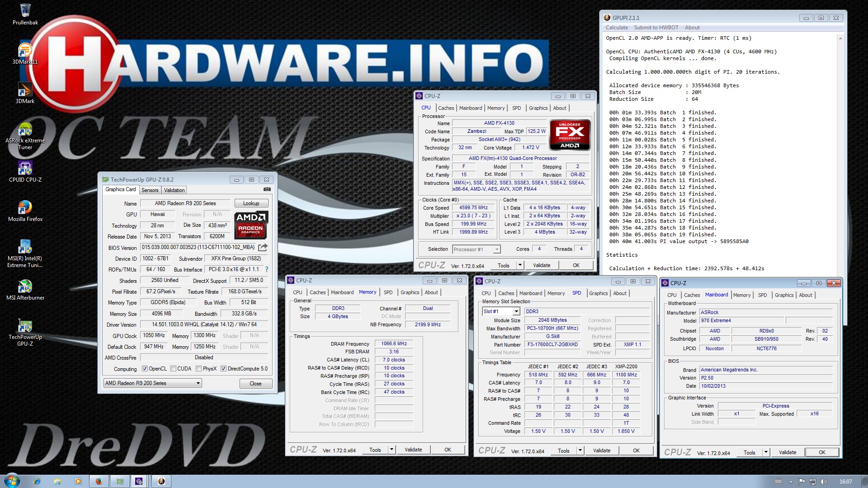Viewport: 868px width, 488px height.
Task: Launch MSI Intel Extreme Tuning shortcut
Action: pyautogui.click(x=25, y=253)
